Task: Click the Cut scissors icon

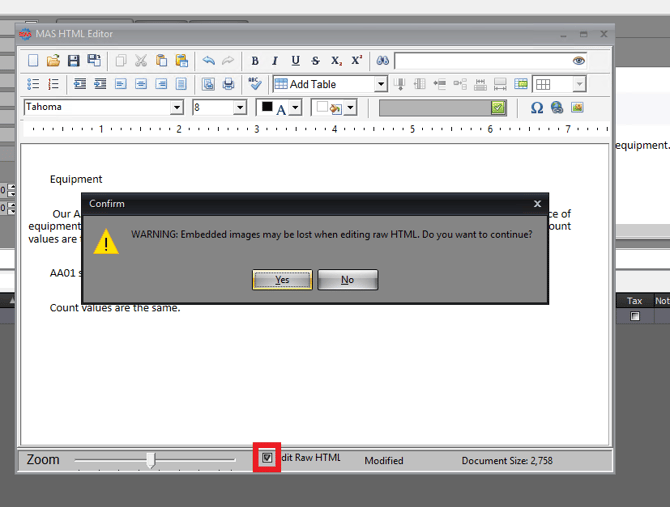Action: coord(141,61)
